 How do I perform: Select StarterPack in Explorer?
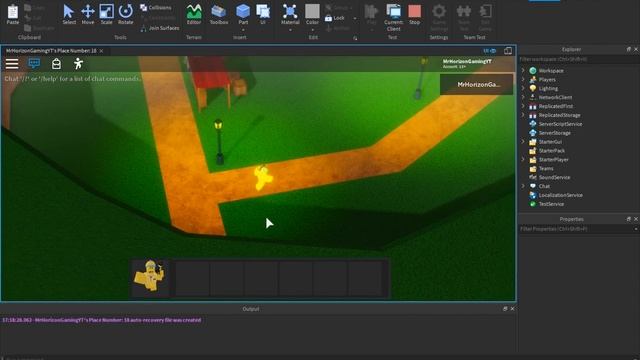click(x=551, y=151)
